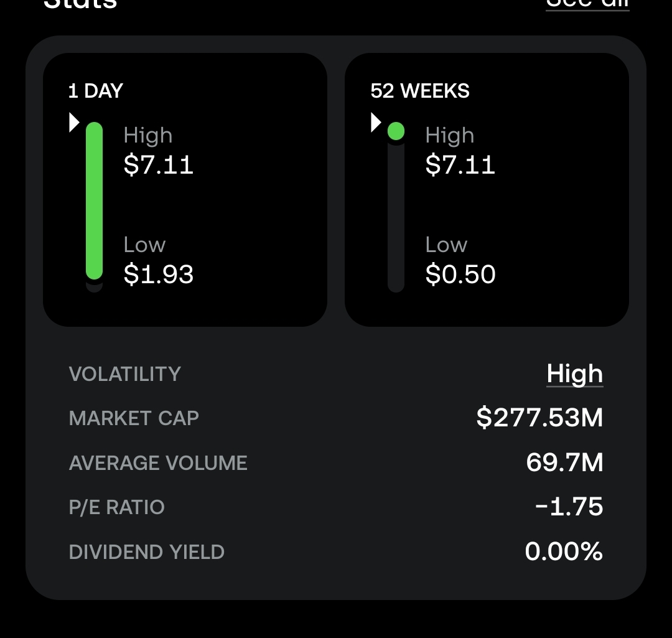The width and height of the screenshot is (672, 638).
Task: Tap the 52 WEEKS high price $7.11
Action: 460,165
